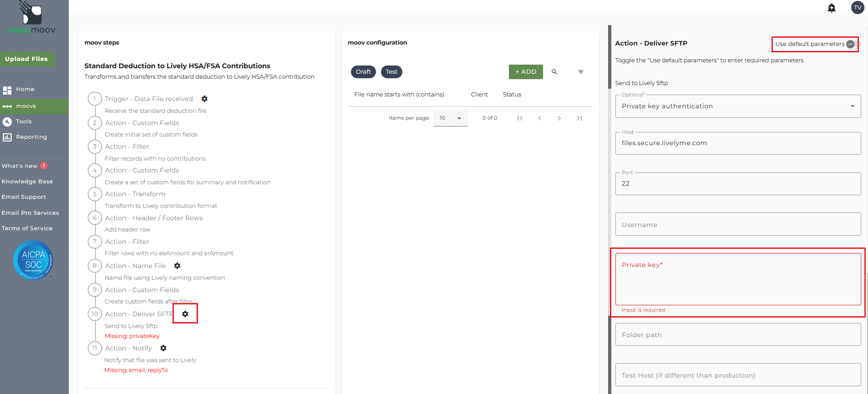Click the + ADD button

526,72
